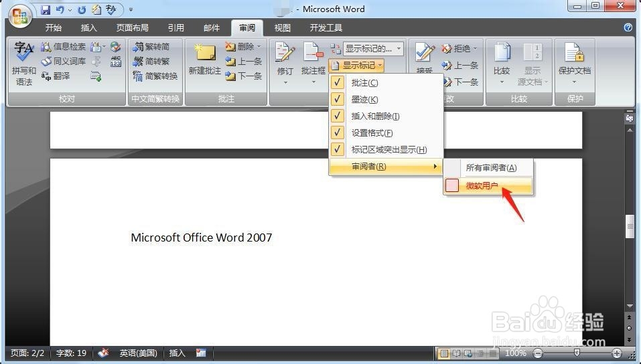Image resolution: width=641 pixels, height=364 pixels.
Task: Click the 插入 insert mode indicator
Action: [x=177, y=353]
